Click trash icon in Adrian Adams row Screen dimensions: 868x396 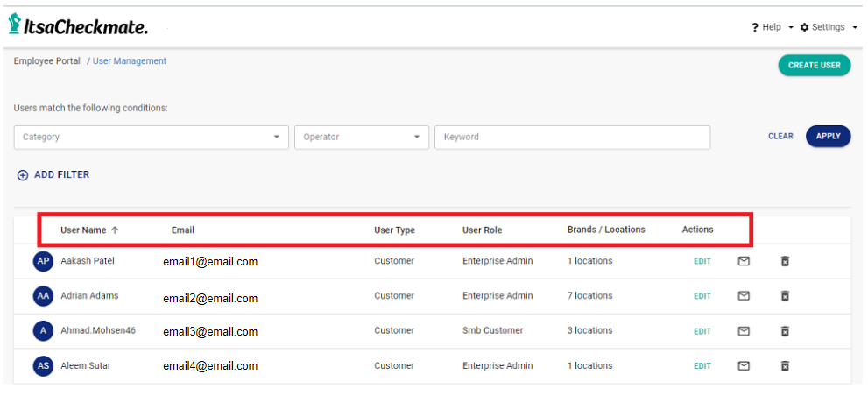[785, 296]
